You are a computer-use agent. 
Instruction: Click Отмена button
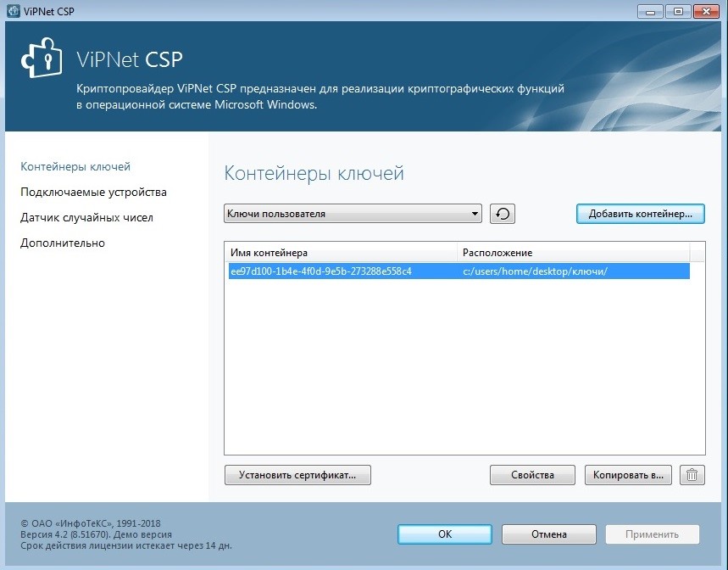click(549, 534)
